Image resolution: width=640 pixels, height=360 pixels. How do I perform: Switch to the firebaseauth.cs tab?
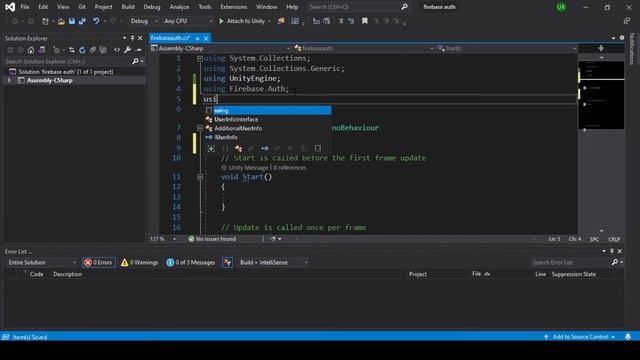click(171, 38)
